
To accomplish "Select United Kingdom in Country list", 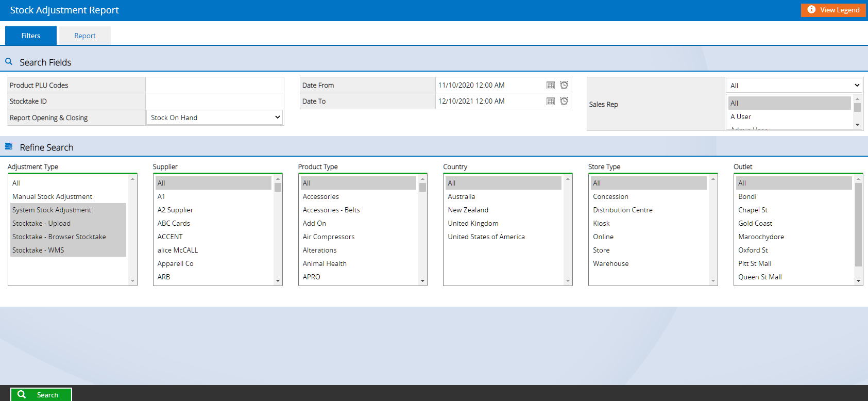I will click(504, 223).
